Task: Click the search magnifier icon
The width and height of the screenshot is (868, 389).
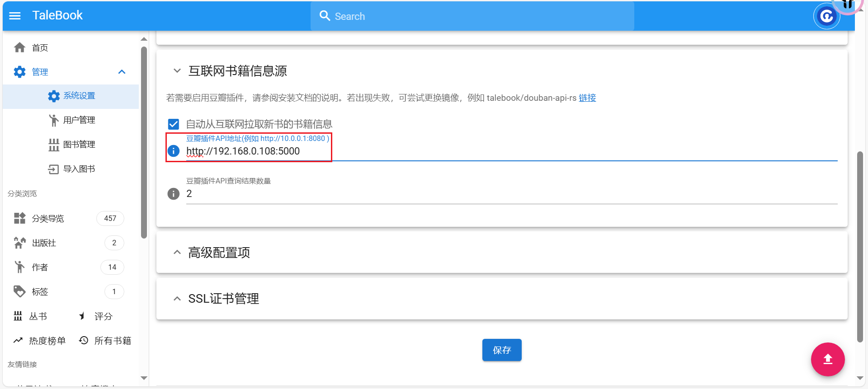Action: [x=325, y=16]
